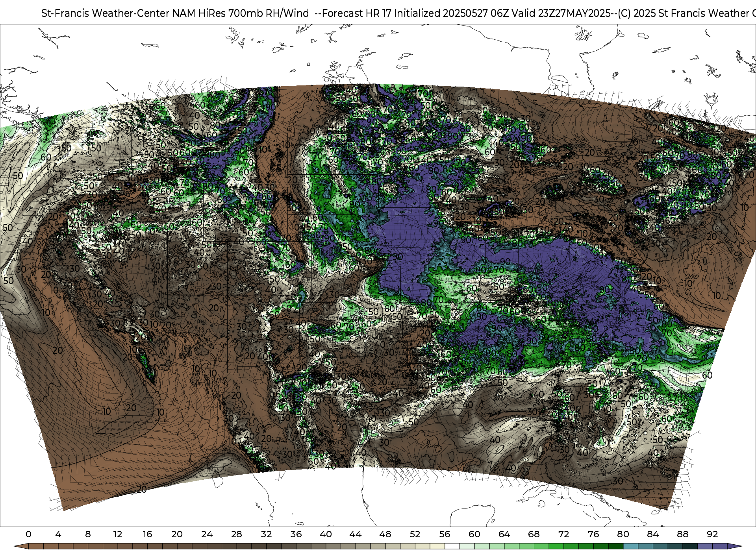
Task: Select the colorbar tick label '64'
Action: tap(504, 534)
